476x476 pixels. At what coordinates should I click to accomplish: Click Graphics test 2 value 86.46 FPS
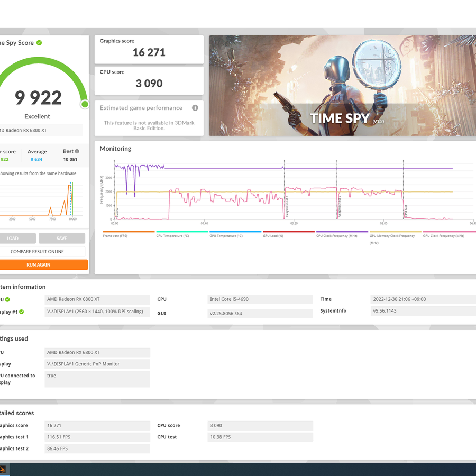click(97, 448)
